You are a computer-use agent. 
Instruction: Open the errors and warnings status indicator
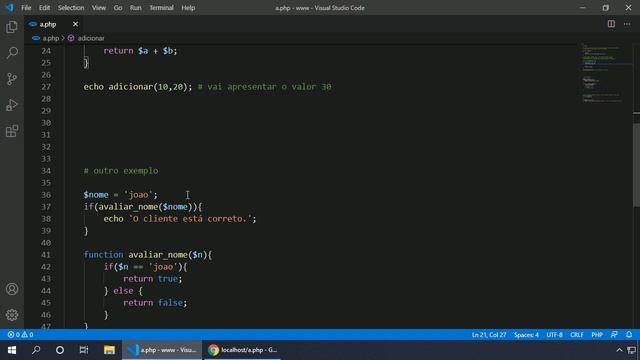20,335
